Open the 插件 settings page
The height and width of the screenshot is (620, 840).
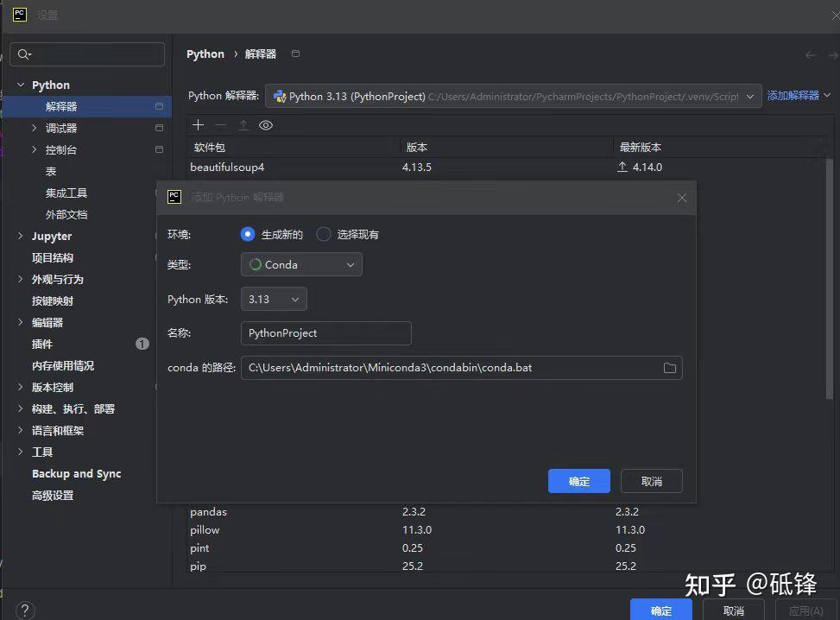[43, 344]
